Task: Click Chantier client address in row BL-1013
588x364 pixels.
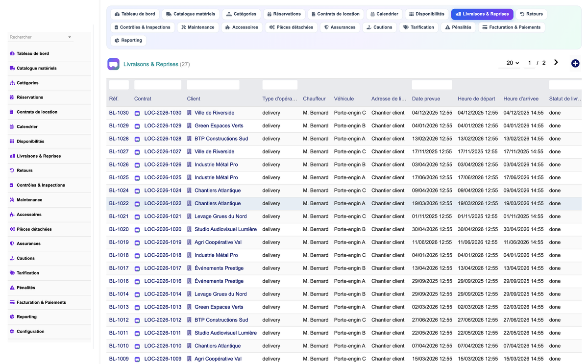Action: tap(388, 307)
